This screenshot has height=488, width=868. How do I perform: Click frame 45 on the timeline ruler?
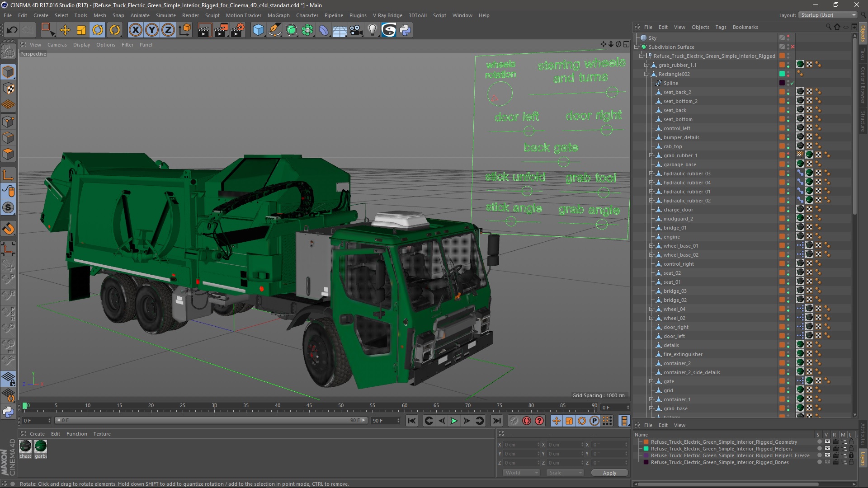click(309, 406)
